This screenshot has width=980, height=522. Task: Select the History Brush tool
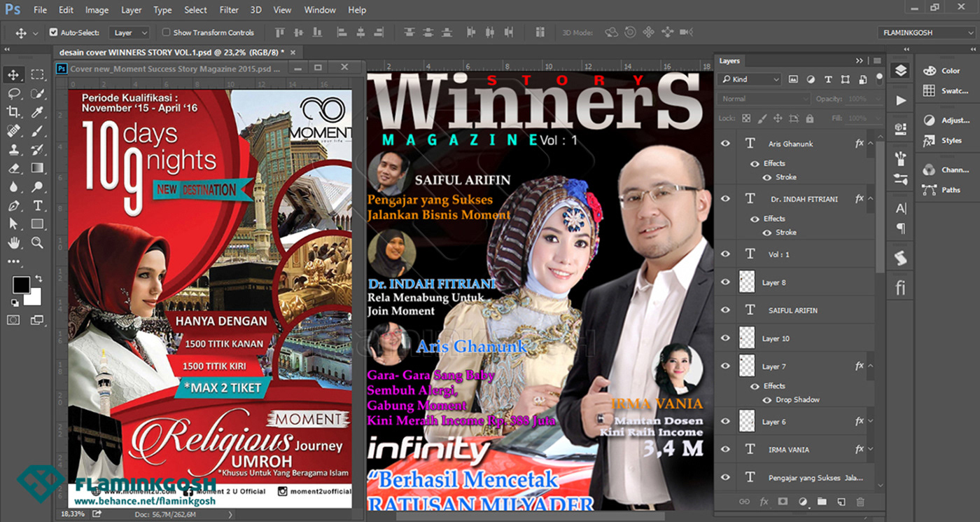(x=37, y=149)
